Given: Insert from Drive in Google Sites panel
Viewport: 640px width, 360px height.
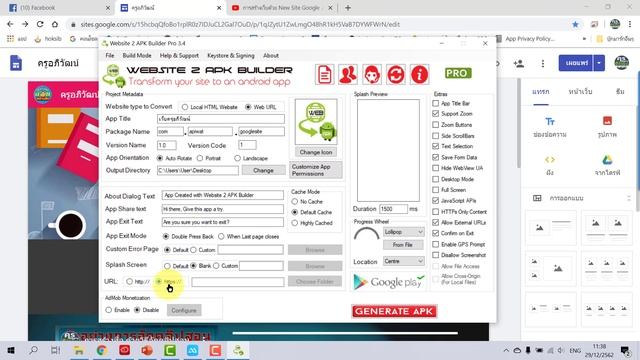Looking at the screenshot, I should pos(607,165).
